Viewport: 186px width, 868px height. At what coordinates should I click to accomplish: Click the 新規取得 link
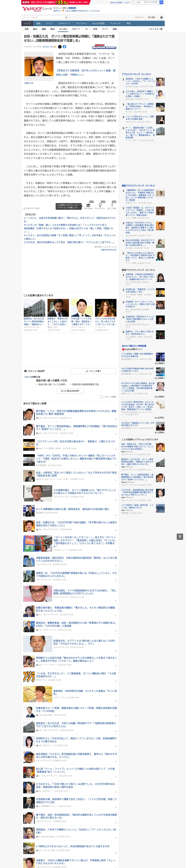coord(72,8)
